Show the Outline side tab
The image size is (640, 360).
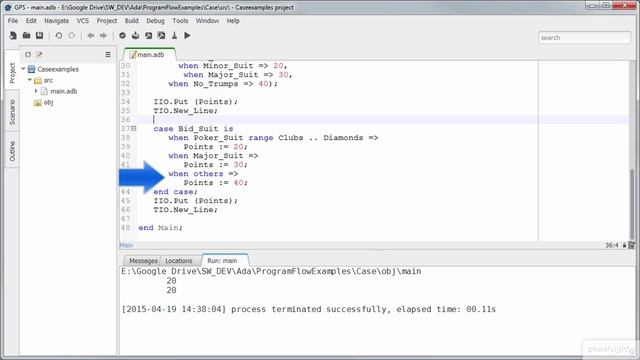[12, 151]
